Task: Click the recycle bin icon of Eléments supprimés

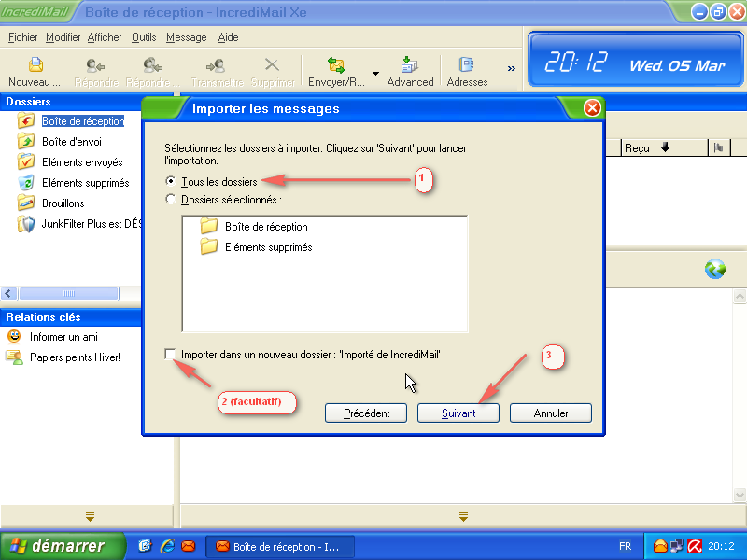Action: click(x=26, y=182)
